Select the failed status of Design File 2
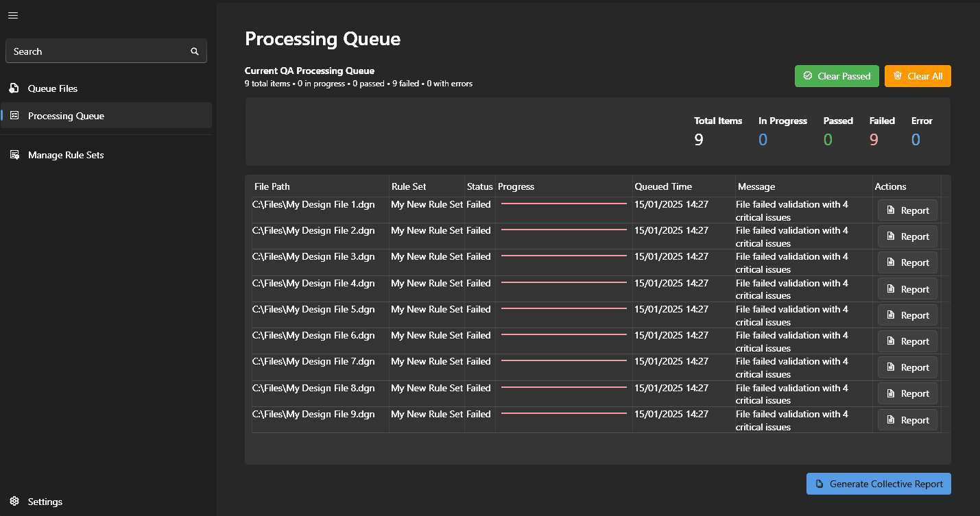Image resolution: width=980 pixels, height=516 pixels. 479,230
